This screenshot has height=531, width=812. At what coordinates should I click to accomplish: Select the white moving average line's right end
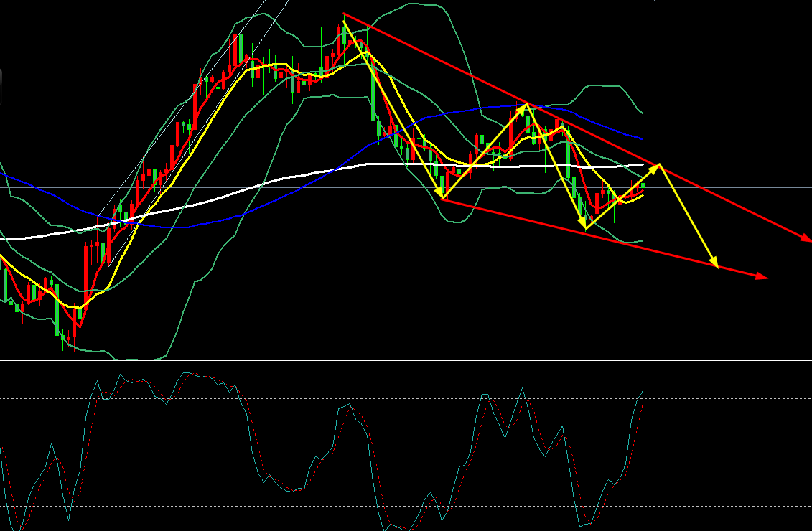pyautogui.click(x=643, y=165)
